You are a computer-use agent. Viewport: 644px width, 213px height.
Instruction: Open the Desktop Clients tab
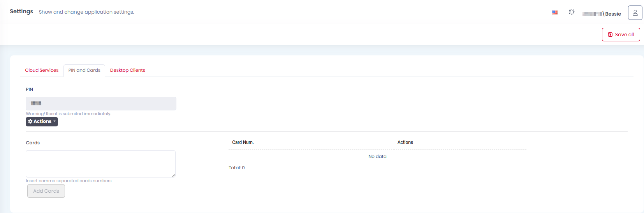(127, 71)
